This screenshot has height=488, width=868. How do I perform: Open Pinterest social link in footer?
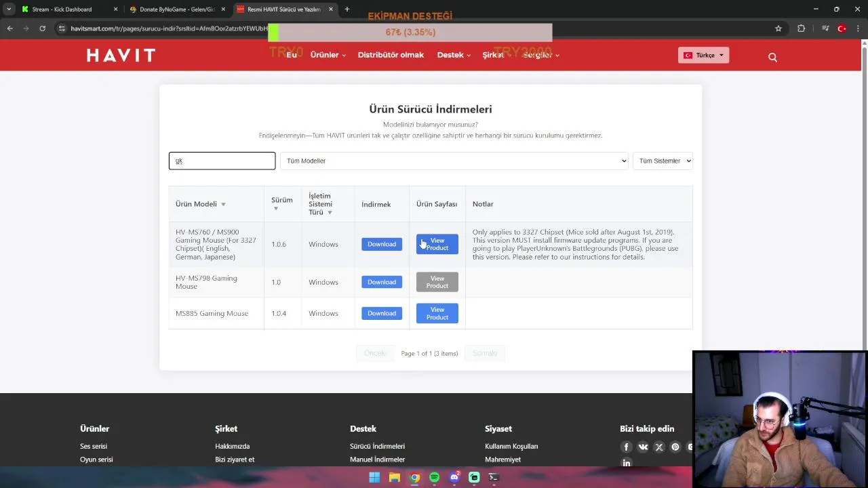pos(675,447)
